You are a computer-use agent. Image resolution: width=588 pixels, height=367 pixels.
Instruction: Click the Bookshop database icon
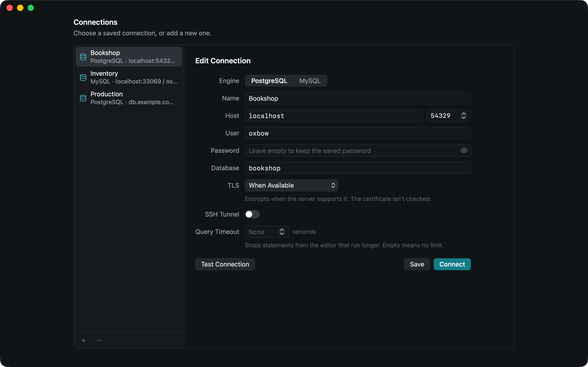click(83, 57)
